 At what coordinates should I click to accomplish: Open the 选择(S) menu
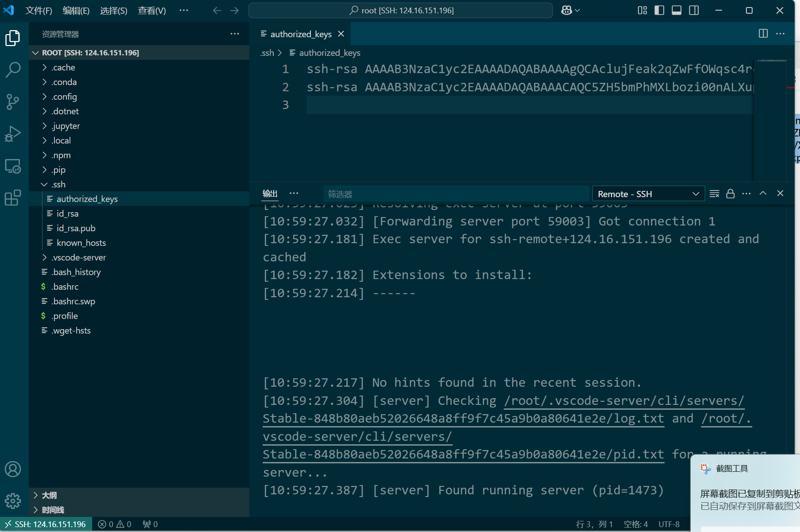click(x=114, y=10)
